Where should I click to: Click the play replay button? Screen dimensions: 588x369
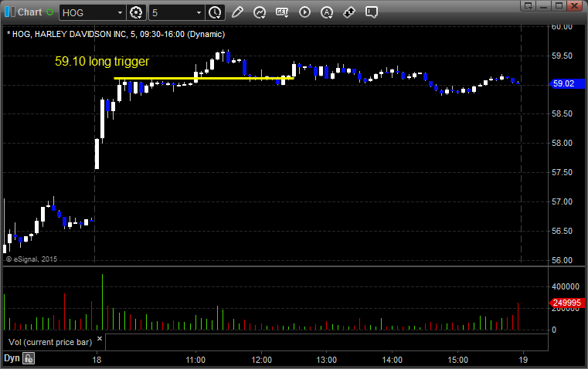point(304,12)
